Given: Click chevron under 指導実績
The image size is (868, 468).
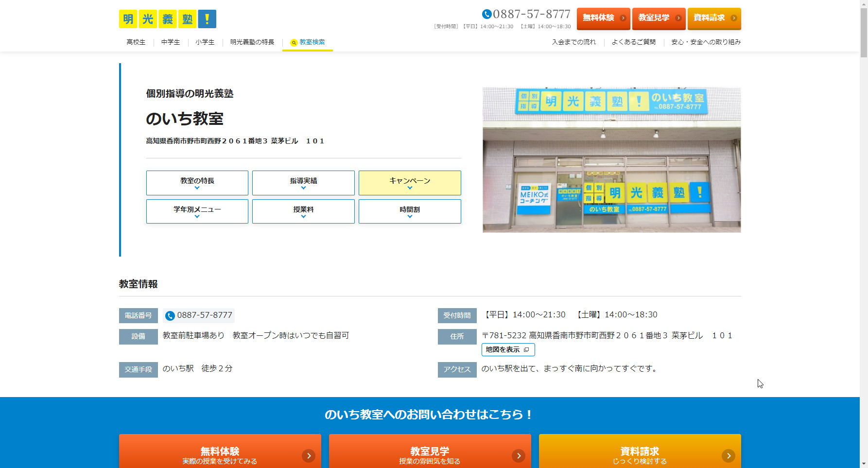Looking at the screenshot, I should tap(303, 188).
